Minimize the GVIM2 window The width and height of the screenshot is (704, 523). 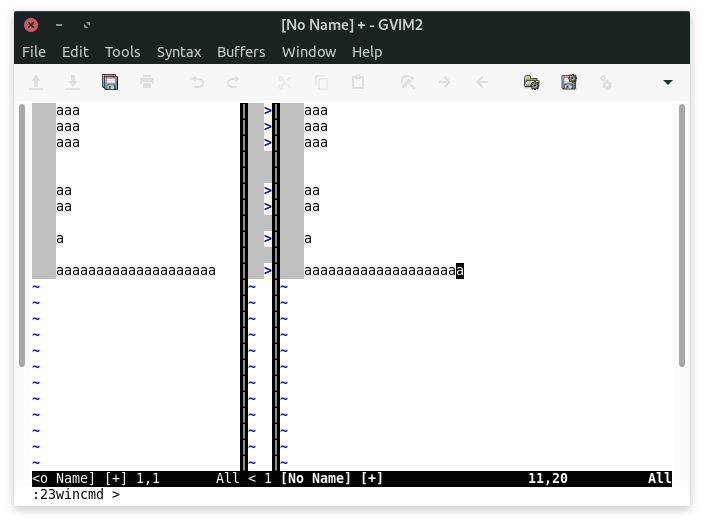[x=59, y=25]
